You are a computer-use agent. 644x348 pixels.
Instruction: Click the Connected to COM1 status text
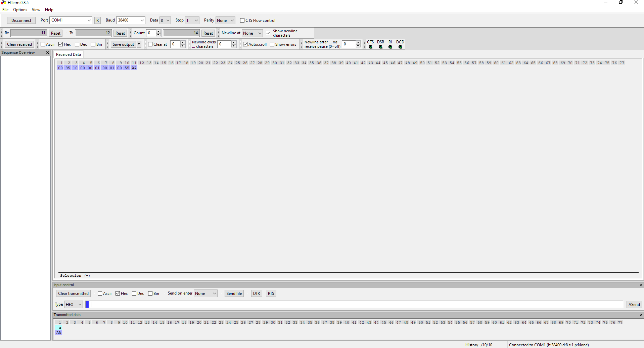[x=549, y=345]
